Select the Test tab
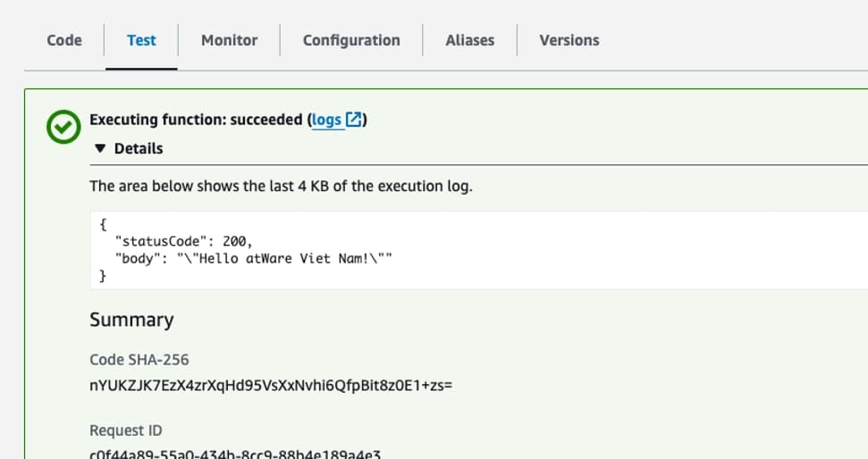868x459 pixels. coord(141,40)
